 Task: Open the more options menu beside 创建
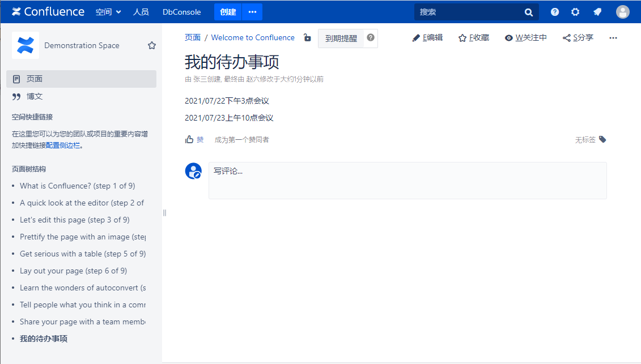pos(252,12)
